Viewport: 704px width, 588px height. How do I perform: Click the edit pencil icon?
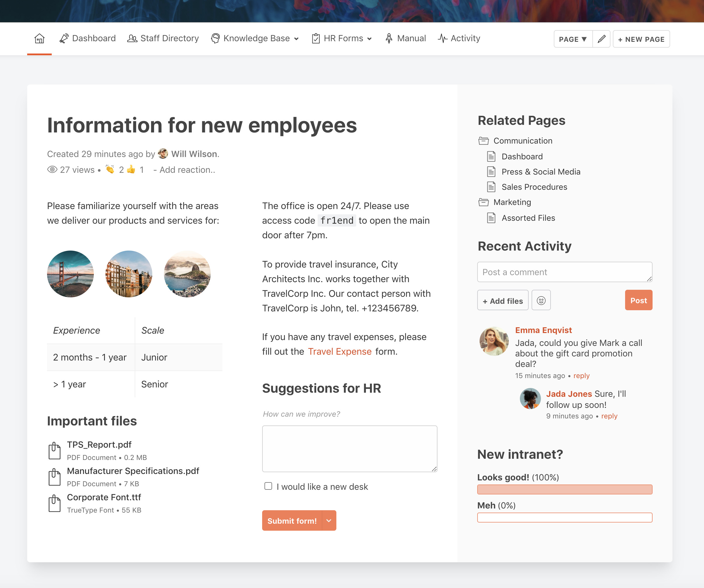pyautogui.click(x=601, y=39)
